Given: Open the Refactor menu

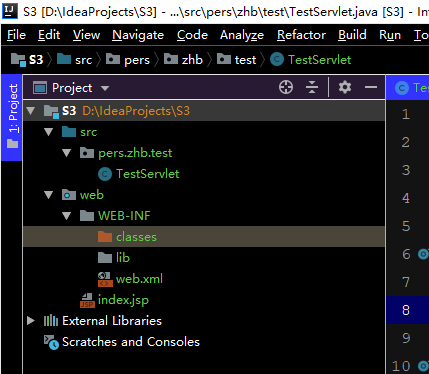Looking at the screenshot, I should pyautogui.click(x=301, y=35).
